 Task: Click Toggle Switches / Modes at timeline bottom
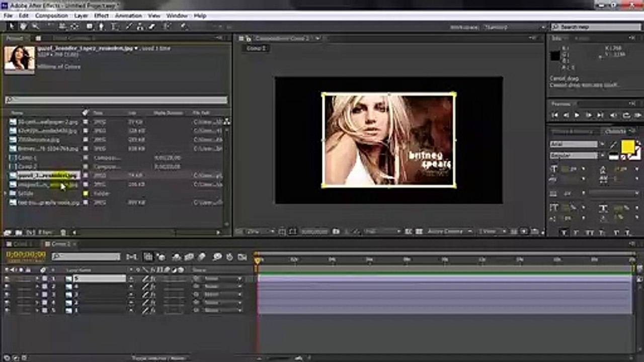point(158,358)
